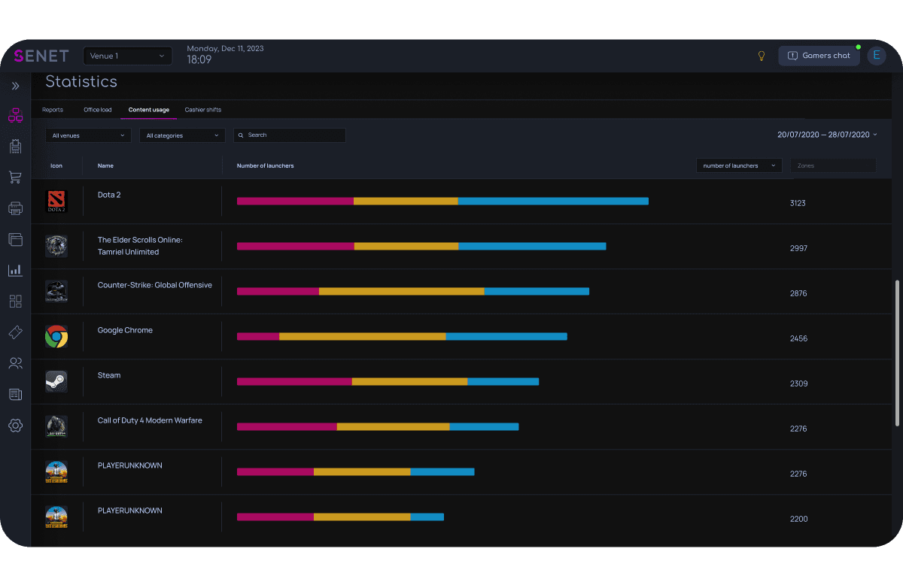Open the users icon in sidebar
Image resolution: width=903 pixels, height=588 pixels.
15,363
